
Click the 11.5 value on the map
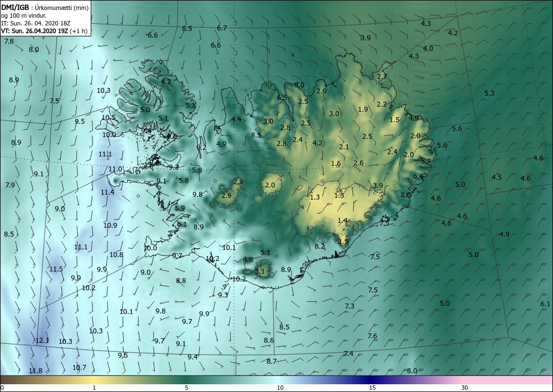click(56, 269)
